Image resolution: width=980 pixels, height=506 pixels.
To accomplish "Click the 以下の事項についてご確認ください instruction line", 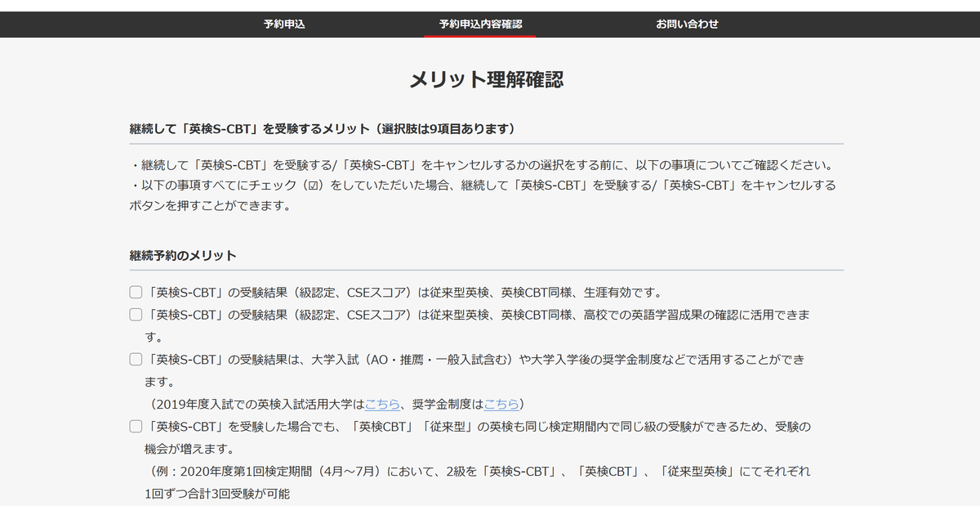I will 482,163.
